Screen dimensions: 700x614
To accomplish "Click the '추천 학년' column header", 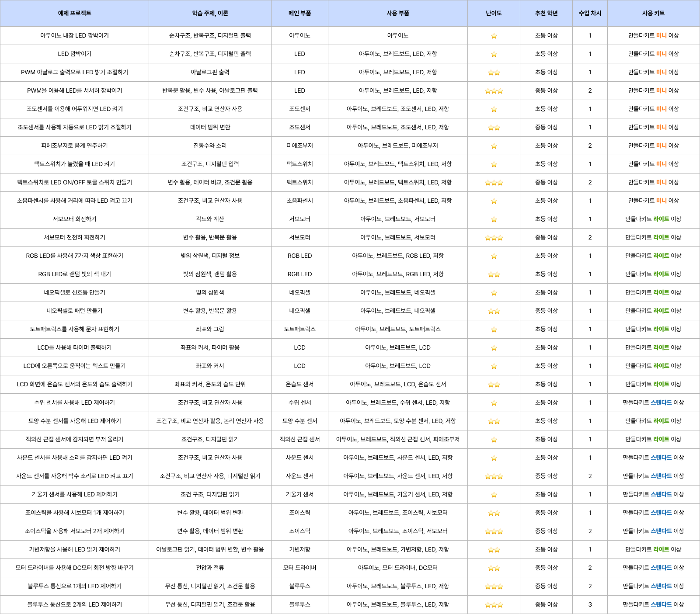I will point(546,13).
